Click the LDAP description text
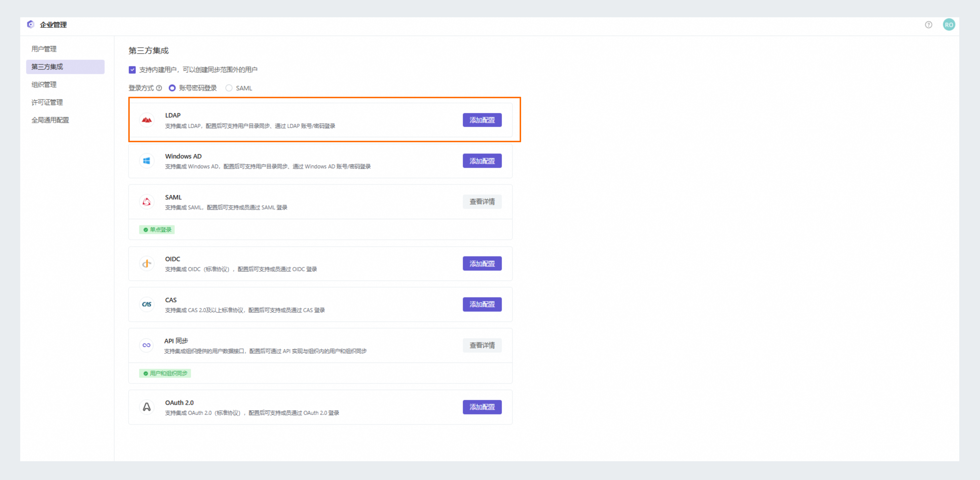Viewport: 980px width, 480px height. [x=250, y=126]
